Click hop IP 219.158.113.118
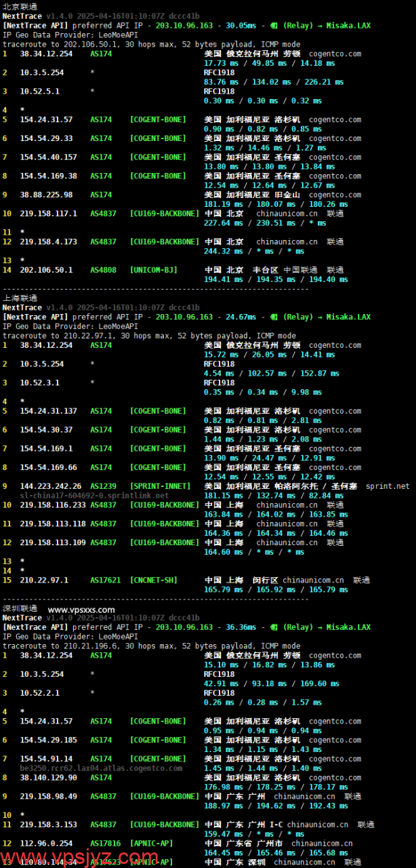 click(x=53, y=524)
